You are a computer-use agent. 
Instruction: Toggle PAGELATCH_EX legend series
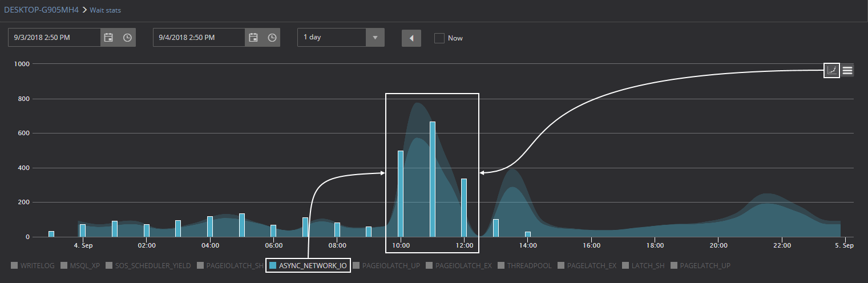pos(588,265)
